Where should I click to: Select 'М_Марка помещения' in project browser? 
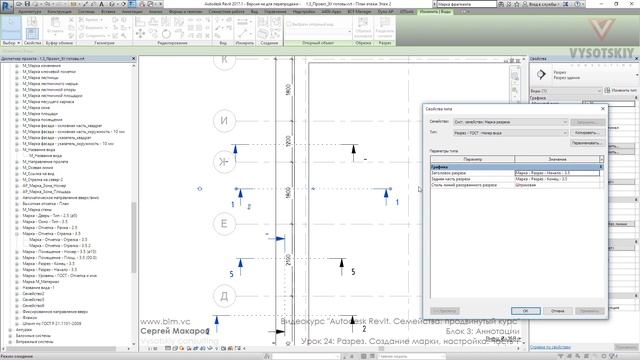point(42,120)
